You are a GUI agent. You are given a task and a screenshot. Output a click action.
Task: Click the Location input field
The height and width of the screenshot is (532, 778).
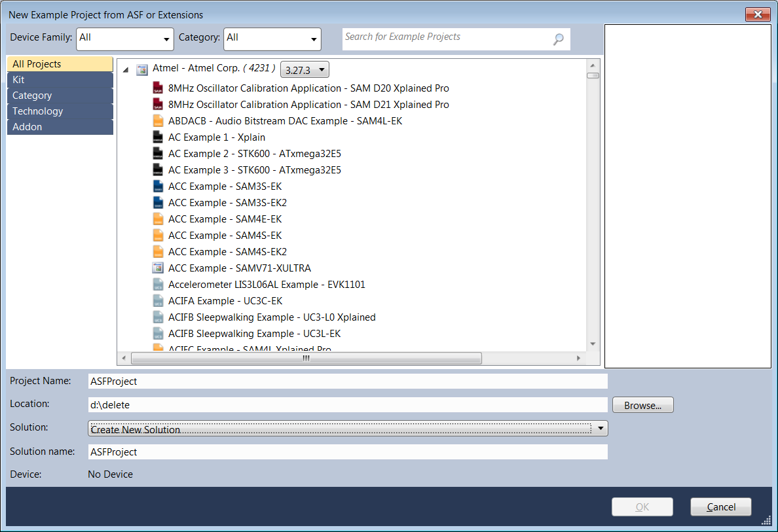tap(348, 404)
